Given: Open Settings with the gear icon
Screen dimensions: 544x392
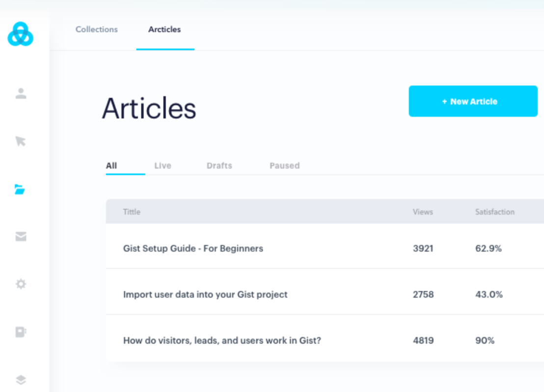Looking at the screenshot, I should tap(21, 284).
